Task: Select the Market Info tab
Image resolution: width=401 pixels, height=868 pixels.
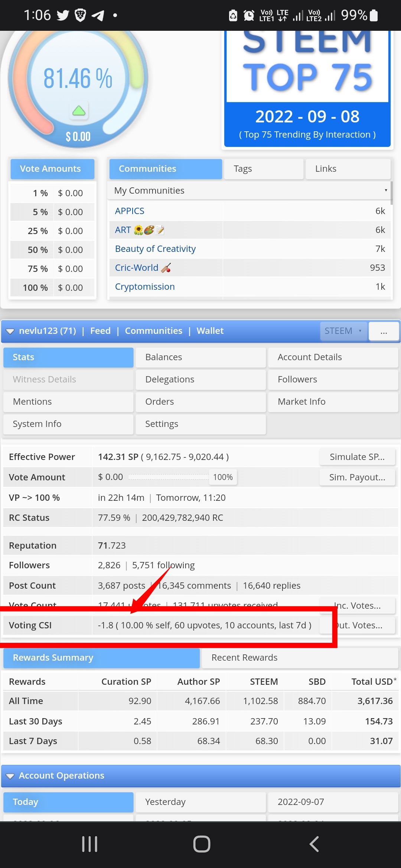Action: pyautogui.click(x=333, y=402)
